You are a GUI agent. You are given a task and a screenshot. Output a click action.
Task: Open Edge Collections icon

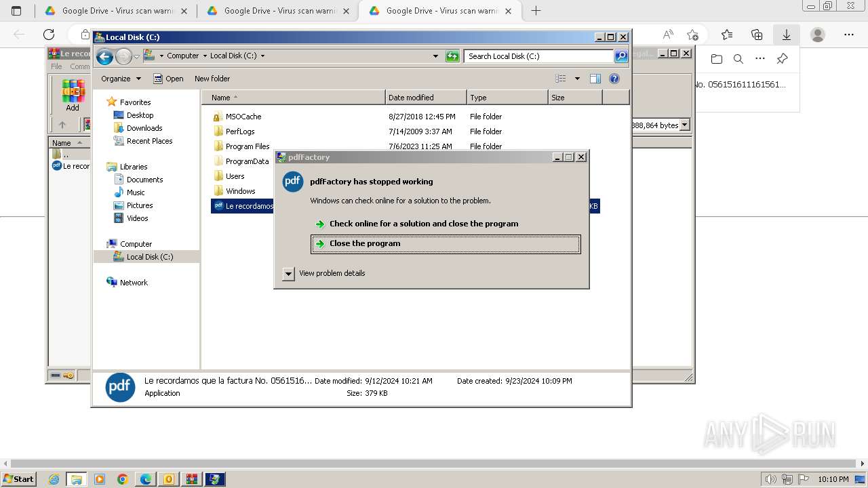[757, 35]
